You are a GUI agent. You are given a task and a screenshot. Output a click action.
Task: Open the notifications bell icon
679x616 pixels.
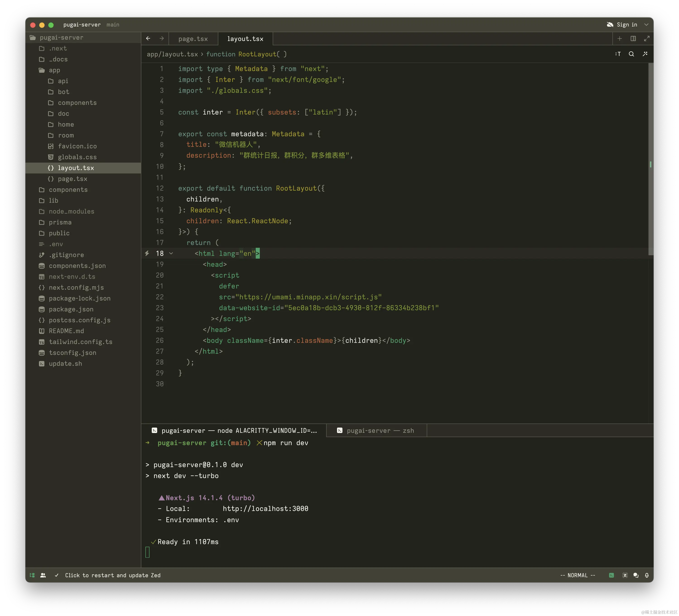(647, 575)
